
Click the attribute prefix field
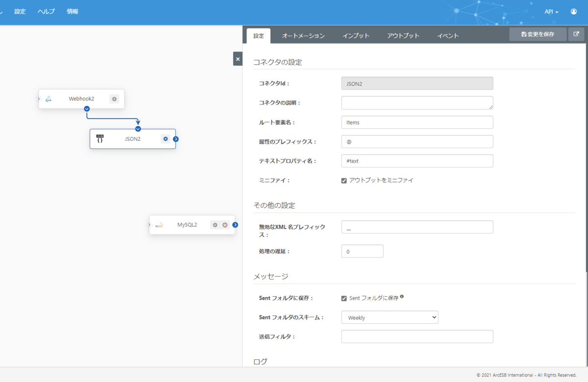click(417, 142)
